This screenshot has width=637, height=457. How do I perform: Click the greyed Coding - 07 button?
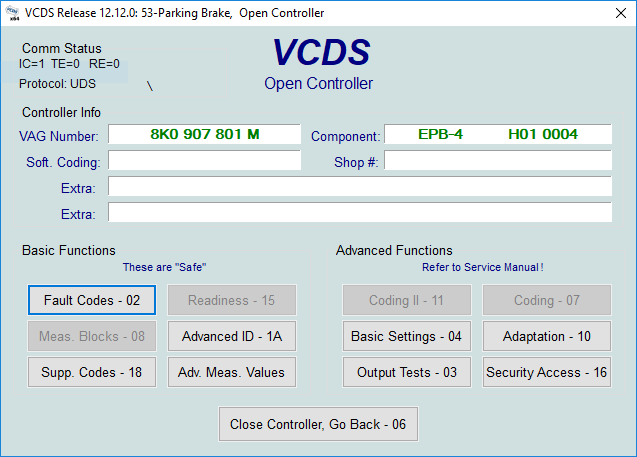click(x=547, y=300)
